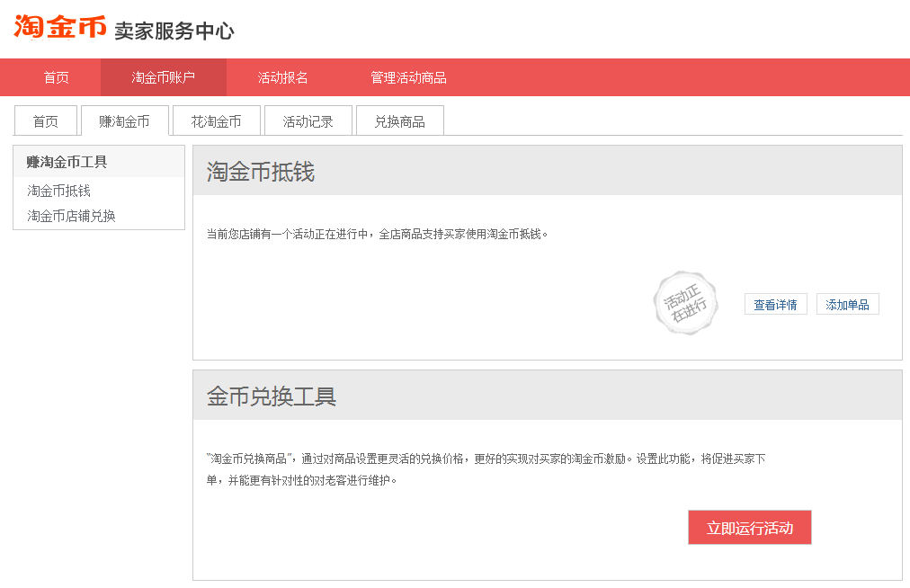Select 淘金币账户 in the navigation bar

point(163,77)
